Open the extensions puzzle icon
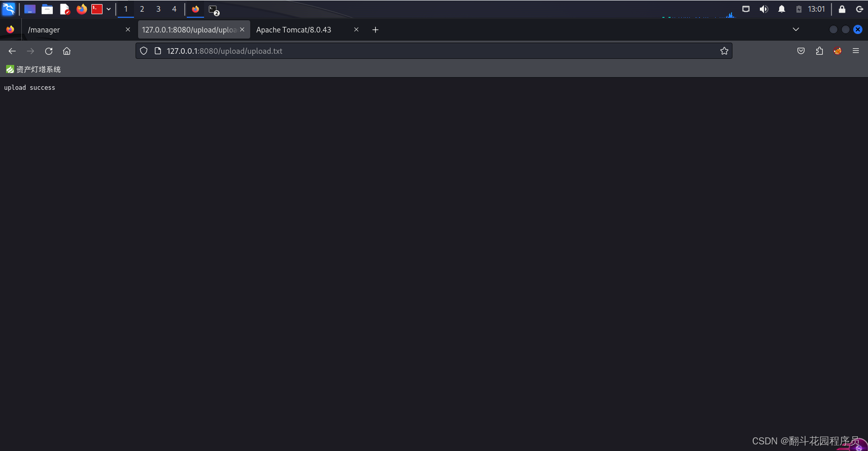Screen dimensions: 868x451 (819, 51)
